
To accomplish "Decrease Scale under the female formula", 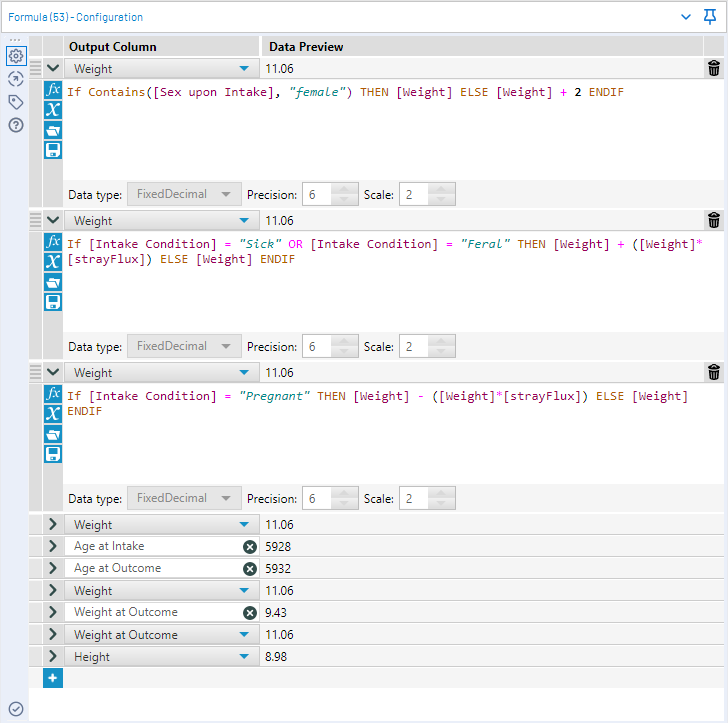I will pyautogui.click(x=441, y=200).
